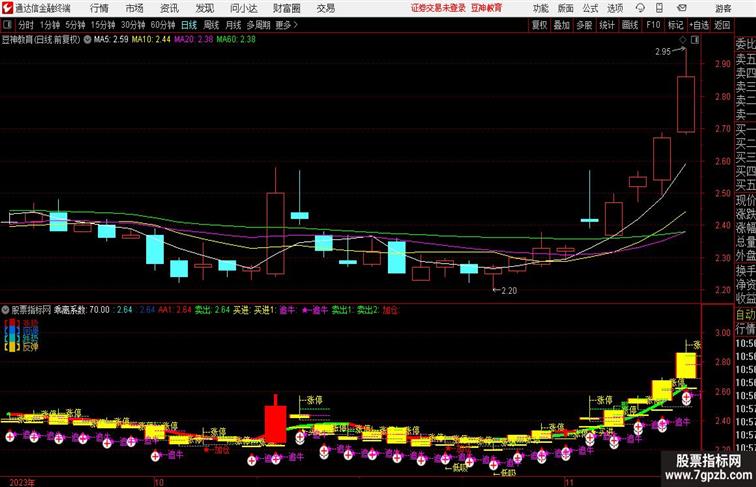Open the 行情 menu
This screenshot has height=487, width=756.
[x=99, y=8]
